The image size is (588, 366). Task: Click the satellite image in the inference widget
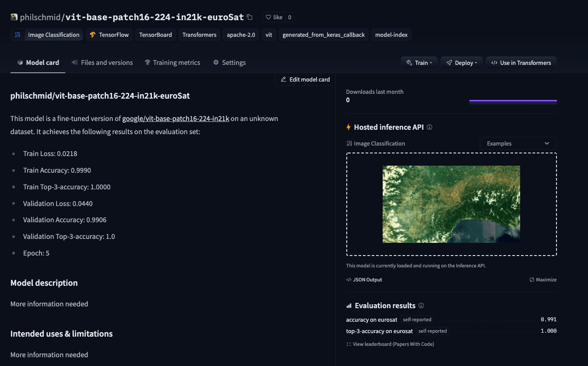click(451, 204)
